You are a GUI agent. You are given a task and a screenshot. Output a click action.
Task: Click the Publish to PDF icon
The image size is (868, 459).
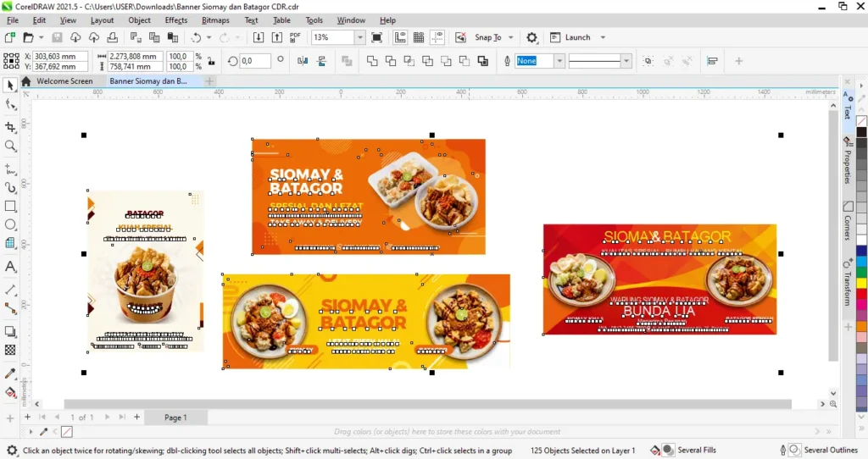pyautogui.click(x=295, y=37)
